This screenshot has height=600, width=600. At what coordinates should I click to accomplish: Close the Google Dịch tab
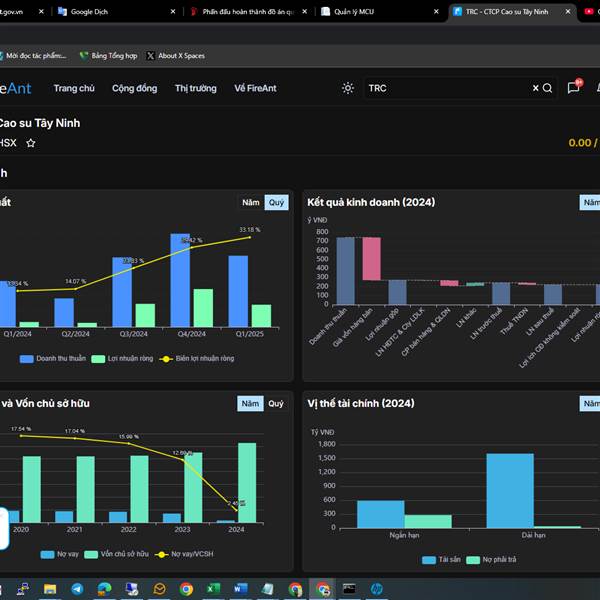point(173,11)
